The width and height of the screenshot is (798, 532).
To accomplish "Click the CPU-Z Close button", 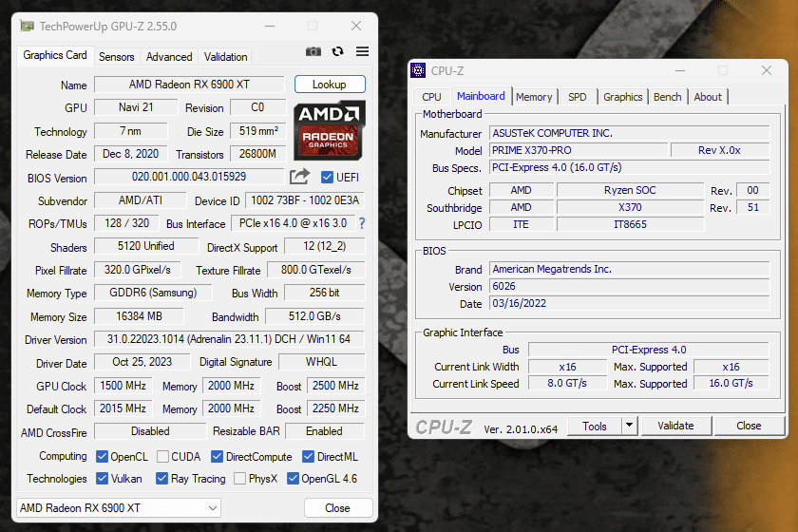I will click(x=750, y=426).
